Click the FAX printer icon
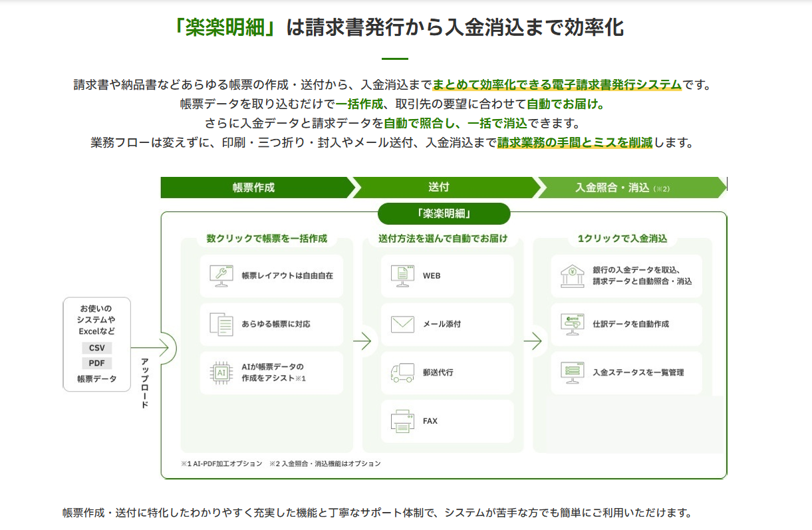 402,421
